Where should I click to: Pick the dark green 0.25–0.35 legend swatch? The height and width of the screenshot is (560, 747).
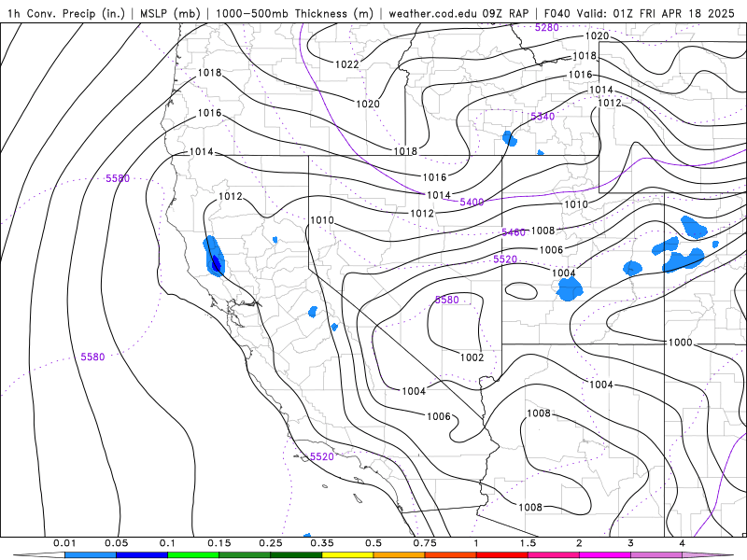(x=296, y=555)
